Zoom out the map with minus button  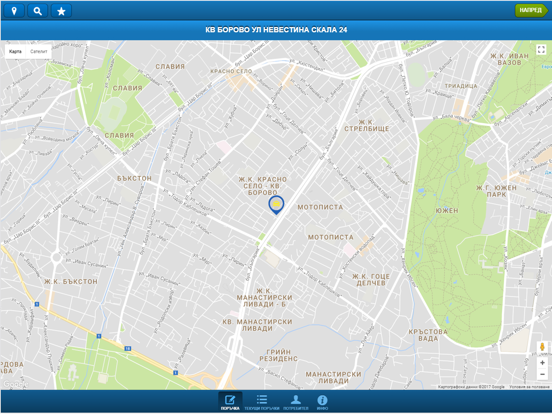click(x=542, y=374)
